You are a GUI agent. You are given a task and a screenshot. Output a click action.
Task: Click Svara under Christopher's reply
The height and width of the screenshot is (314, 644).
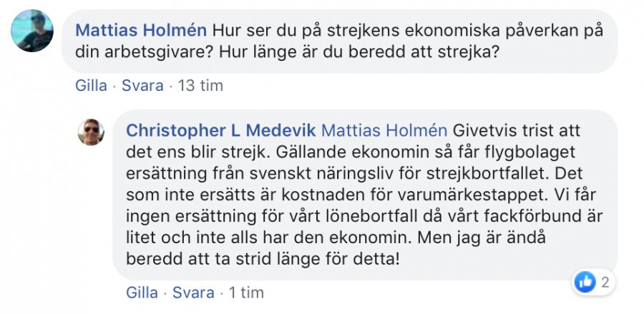(193, 293)
